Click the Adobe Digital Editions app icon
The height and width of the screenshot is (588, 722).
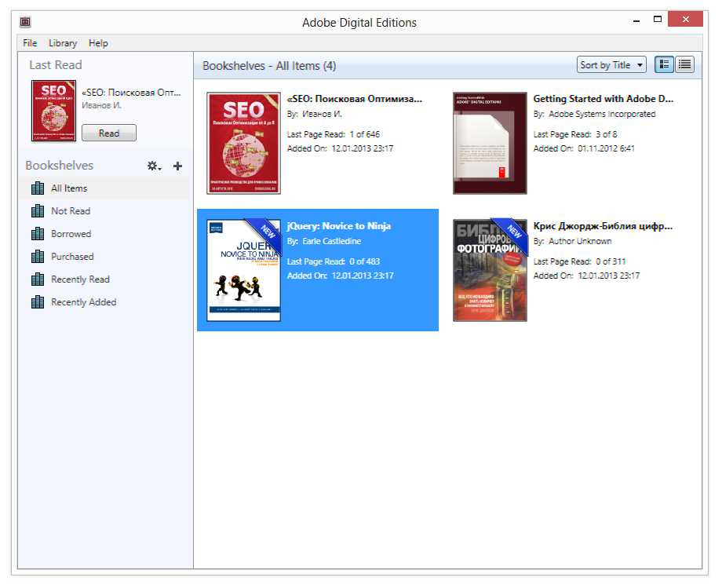click(25, 22)
